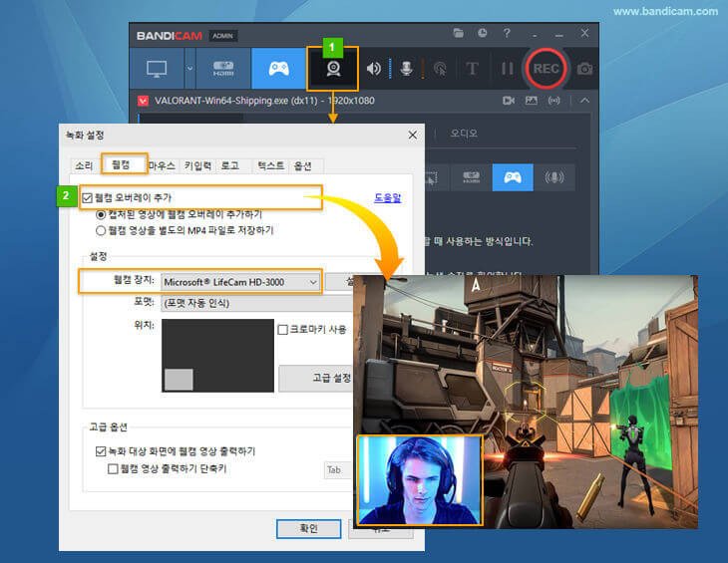Toggle mouse click effect icon
Viewport: 728px width, 563px height.
(439, 69)
